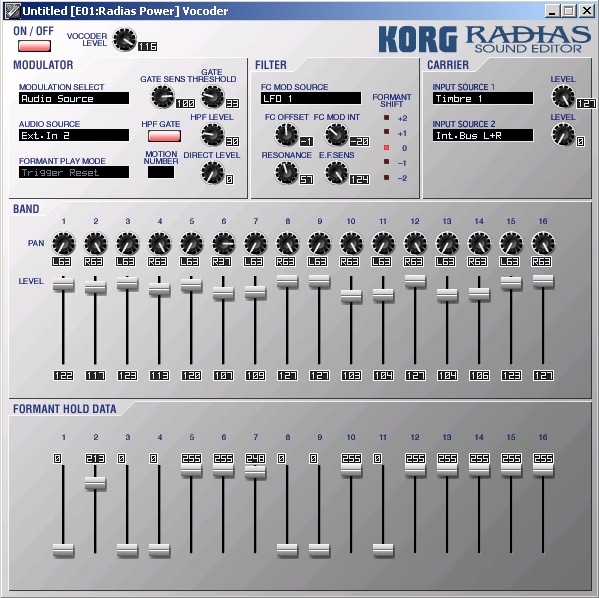Click the band 10 Level slider handle

(x=351, y=296)
